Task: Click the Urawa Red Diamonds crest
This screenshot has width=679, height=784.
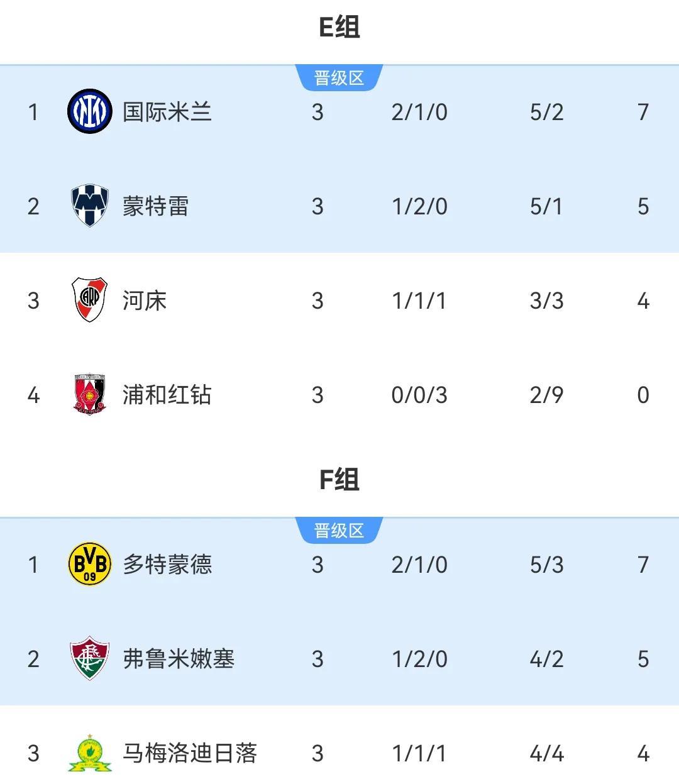Action: tap(90, 394)
